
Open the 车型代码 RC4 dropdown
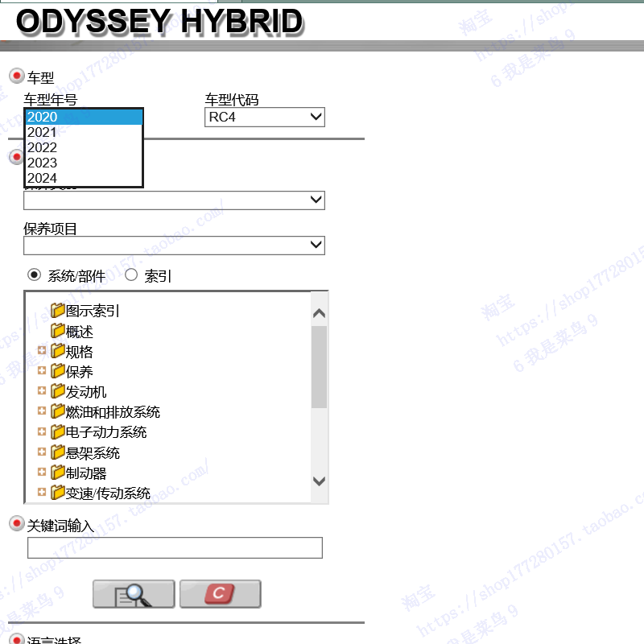(265, 117)
